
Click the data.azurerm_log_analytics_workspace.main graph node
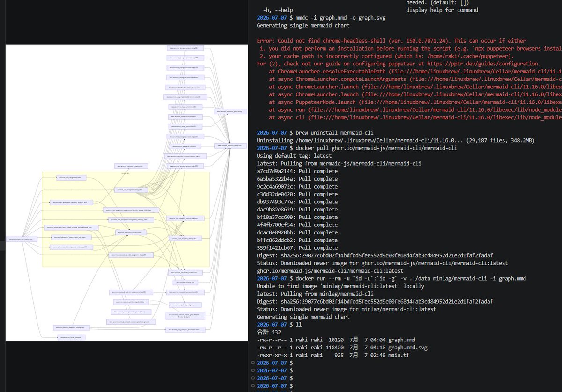(185, 330)
